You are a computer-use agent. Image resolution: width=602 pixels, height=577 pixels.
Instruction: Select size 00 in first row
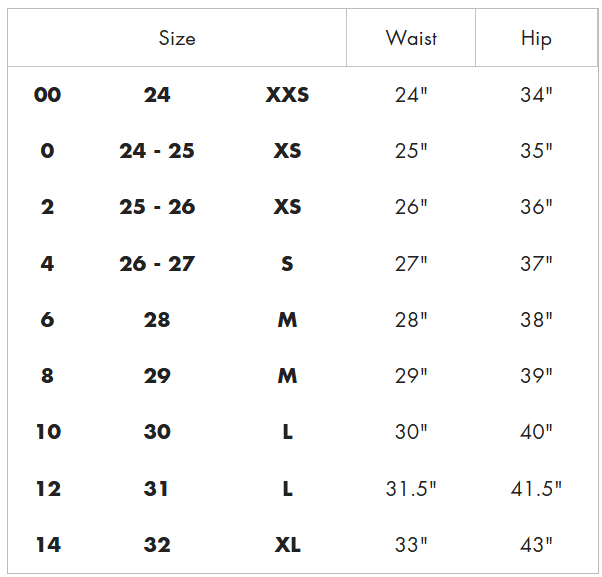(47, 94)
